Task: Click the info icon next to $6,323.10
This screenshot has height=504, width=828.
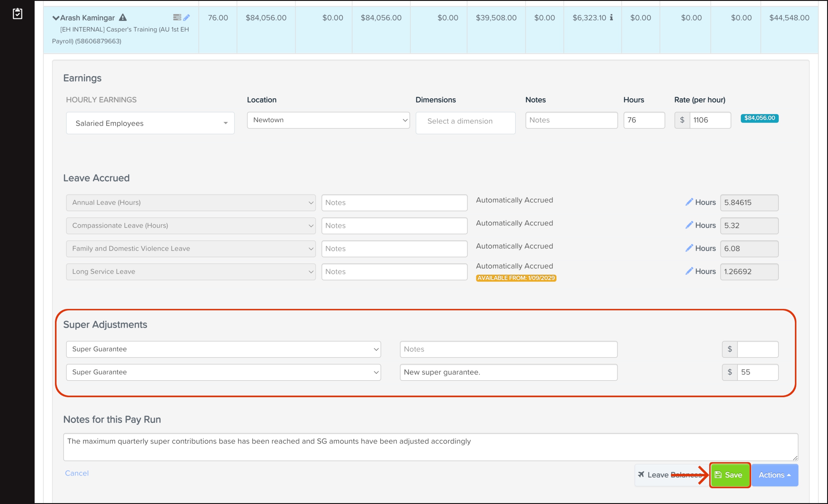Action: click(x=611, y=18)
